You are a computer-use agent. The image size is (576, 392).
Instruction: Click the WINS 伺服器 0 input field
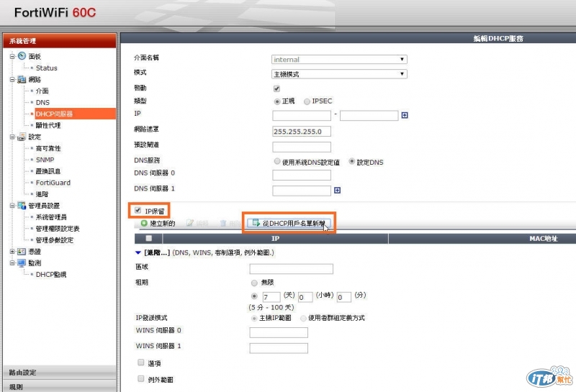279,332
